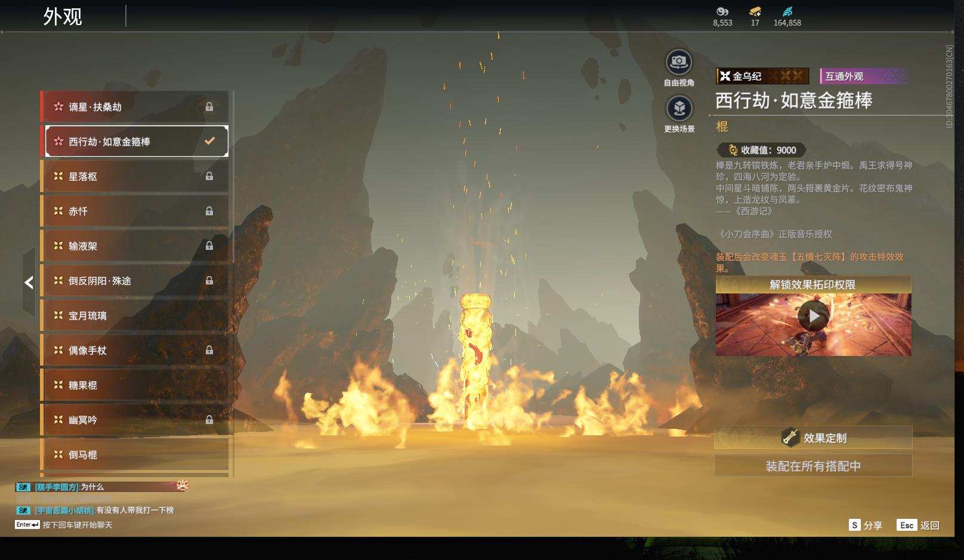Collapse the skin list with the left arrow
The height and width of the screenshot is (560, 964).
coord(29,283)
